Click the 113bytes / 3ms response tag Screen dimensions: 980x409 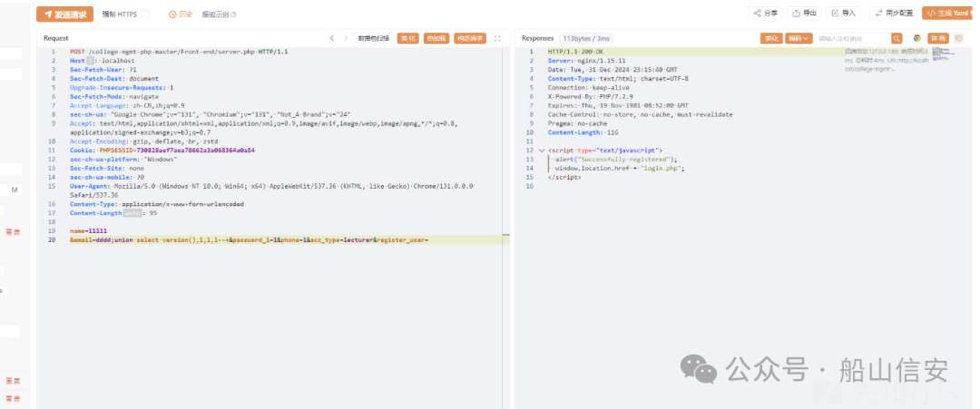586,38
